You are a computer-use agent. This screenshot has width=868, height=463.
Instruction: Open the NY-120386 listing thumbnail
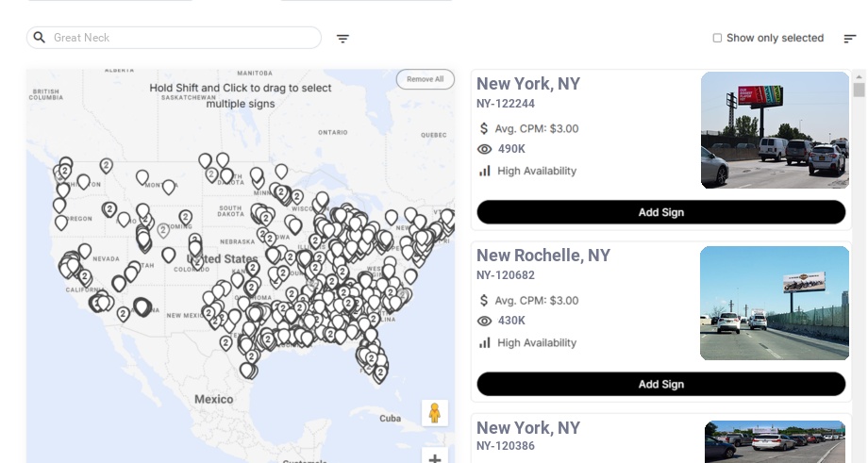[x=775, y=441]
